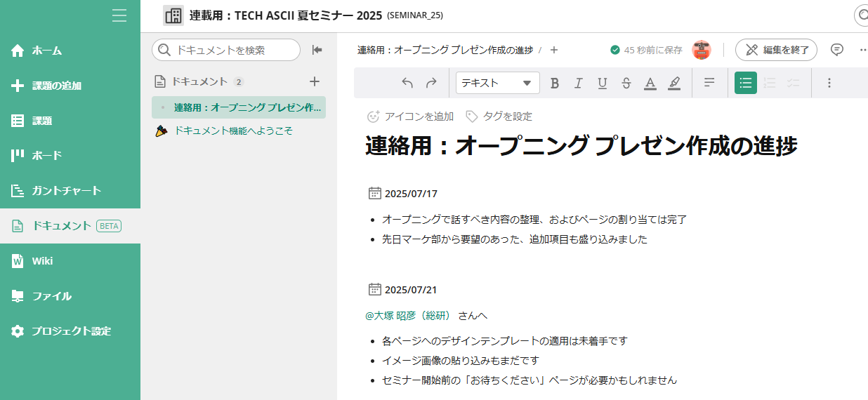Click タグを設定 button
The width and height of the screenshot is (868, 400).
point(499,116)
